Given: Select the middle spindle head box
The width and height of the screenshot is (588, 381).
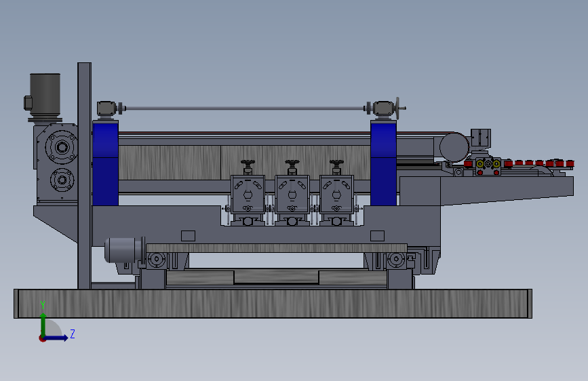Looking at the screenshot, I should pos(292,195).
